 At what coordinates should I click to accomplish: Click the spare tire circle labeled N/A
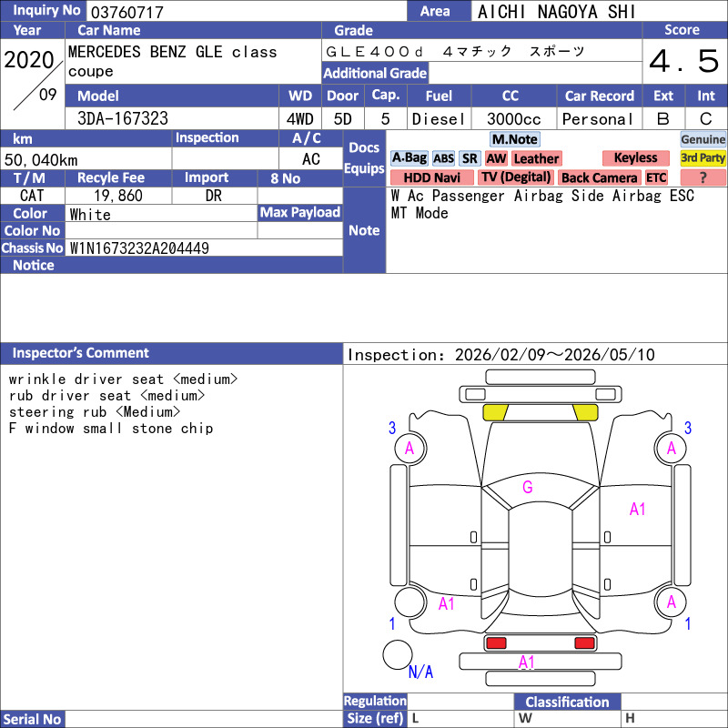[x=397, y=655]
